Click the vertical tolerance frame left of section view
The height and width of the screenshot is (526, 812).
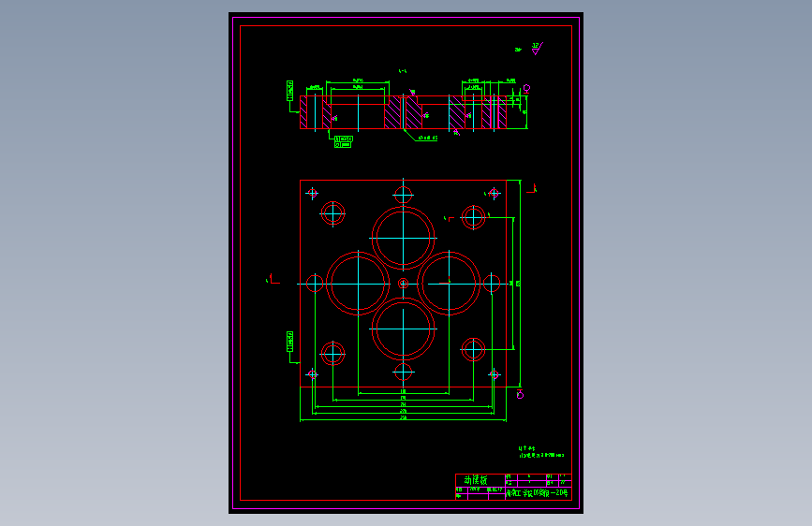pos(290,91)
